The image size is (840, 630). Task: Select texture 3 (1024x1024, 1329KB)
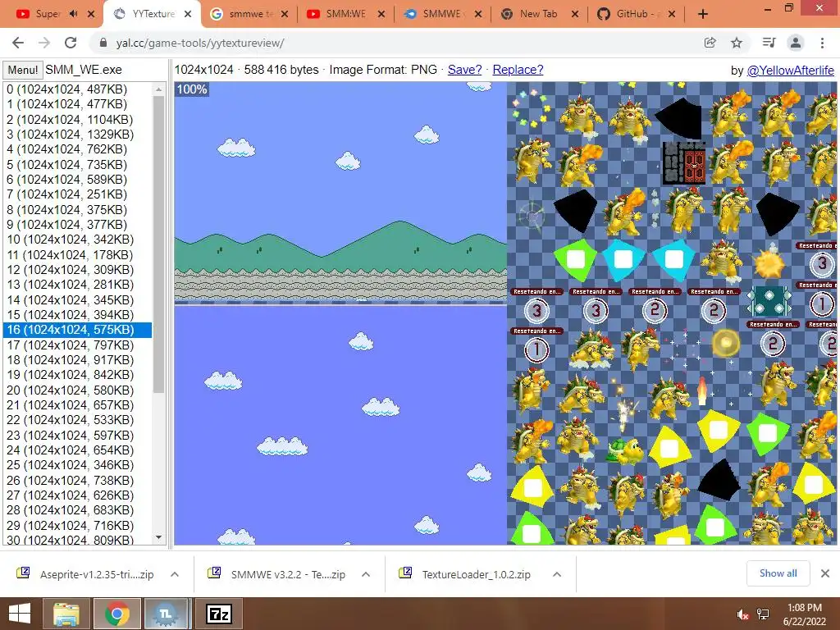click(78, 134)
